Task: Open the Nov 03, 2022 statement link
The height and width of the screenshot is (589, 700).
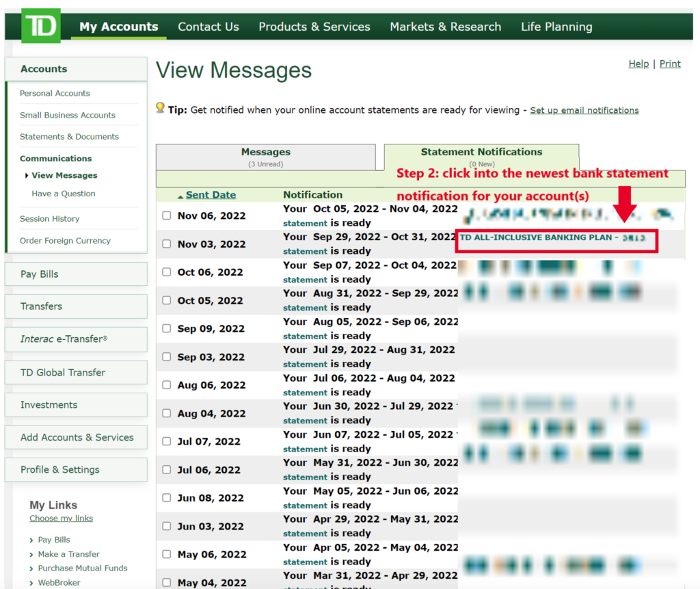Action: click(305, 251)
